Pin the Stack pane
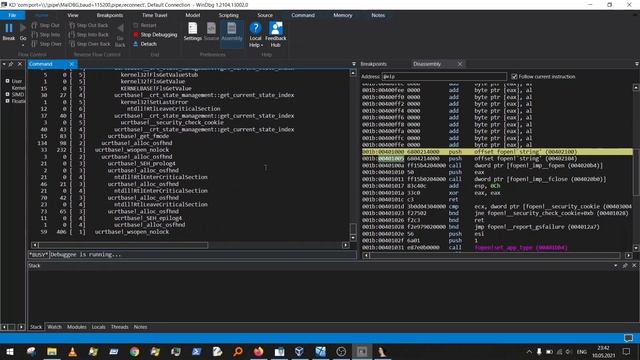 (x=625, y=266)
